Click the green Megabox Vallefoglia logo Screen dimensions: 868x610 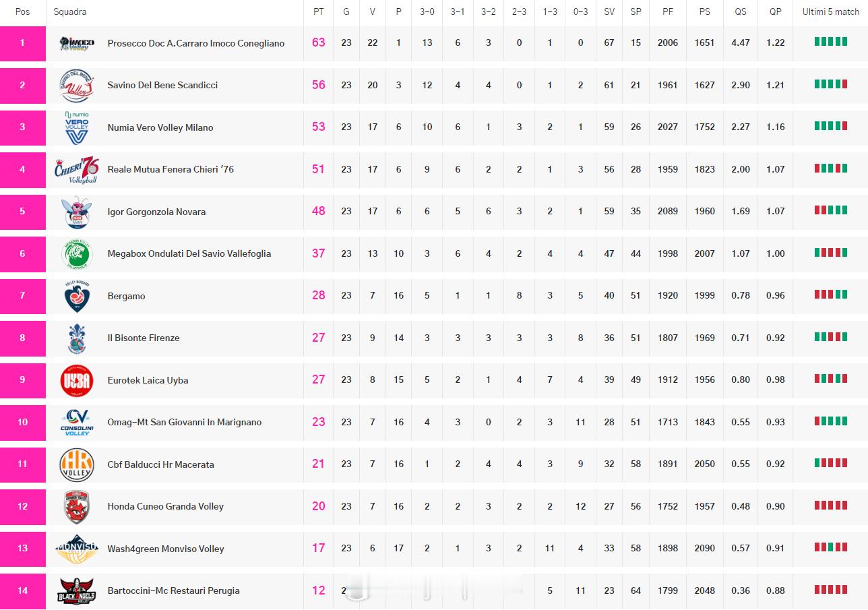(77, 253)
